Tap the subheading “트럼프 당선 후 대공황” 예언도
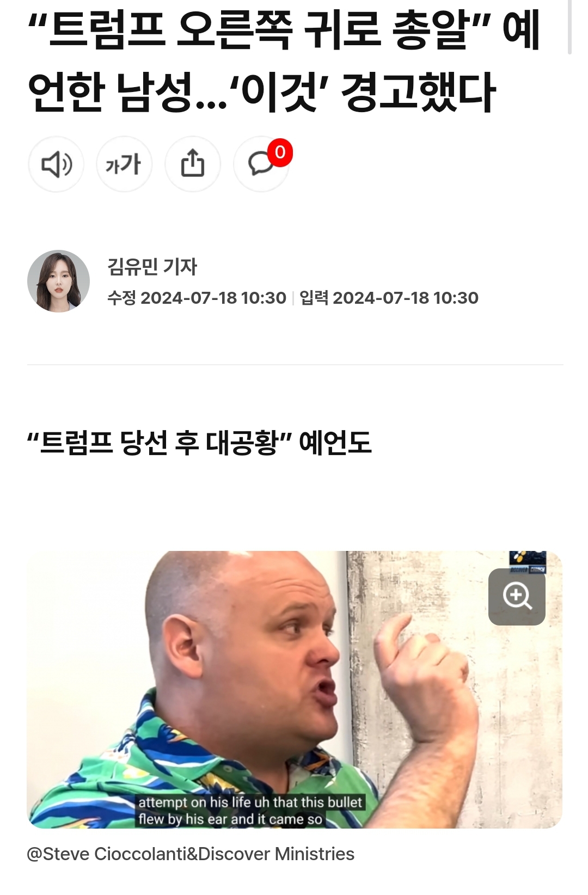 (199, 443)
